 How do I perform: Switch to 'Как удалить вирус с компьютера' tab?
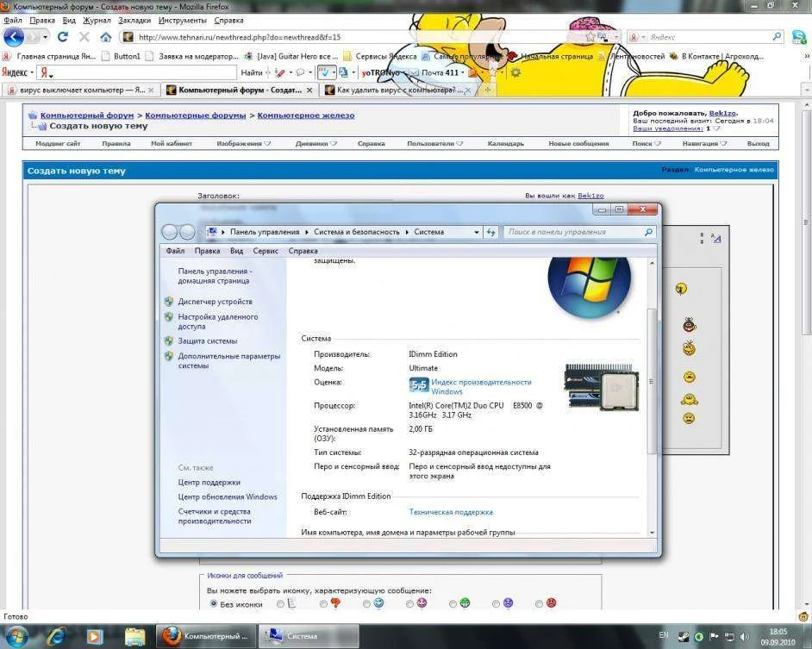pyautogui.click(x=397, y=90)
